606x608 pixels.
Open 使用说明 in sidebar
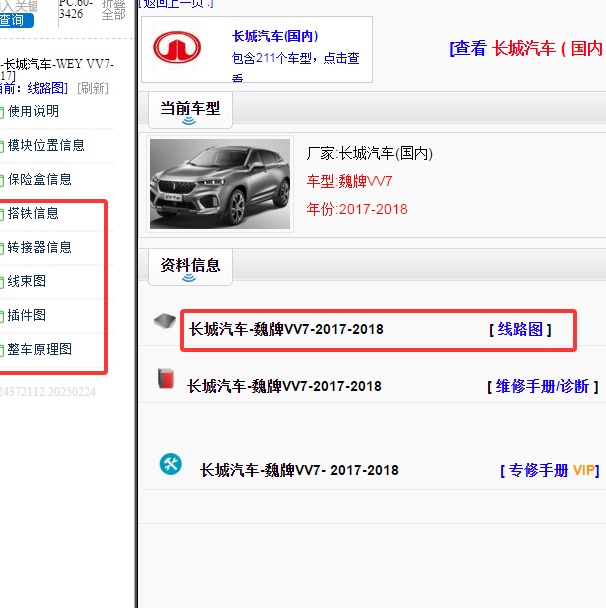pos(33,111)
